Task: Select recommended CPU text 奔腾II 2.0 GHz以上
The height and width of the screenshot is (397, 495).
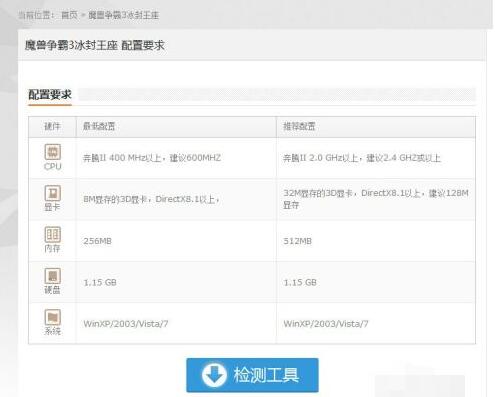Action: coord(321,158)
